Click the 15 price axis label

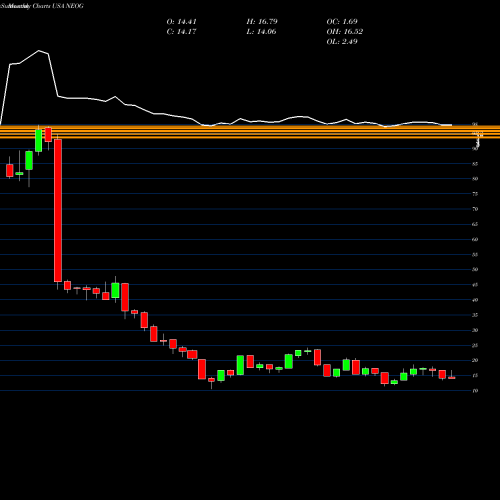click(x=475, y=376)
